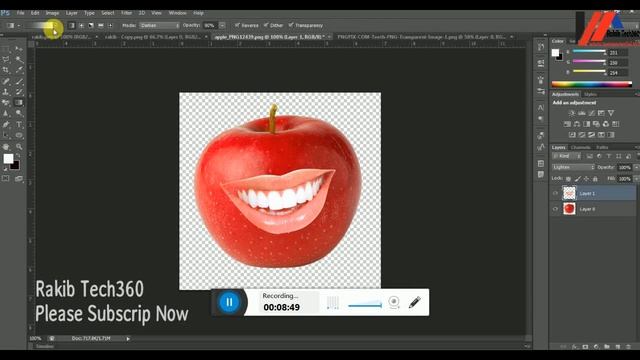
Task: Toggle the Dither checkbox
Action: coord(266,25)
